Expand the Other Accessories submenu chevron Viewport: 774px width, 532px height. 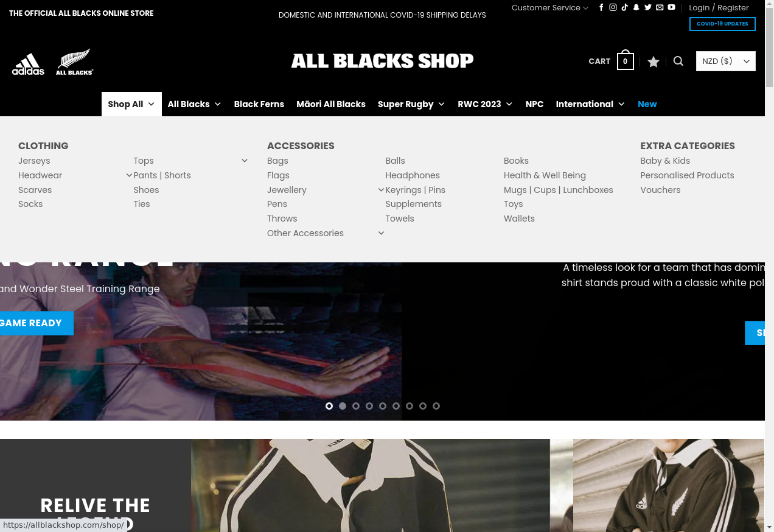381,233
